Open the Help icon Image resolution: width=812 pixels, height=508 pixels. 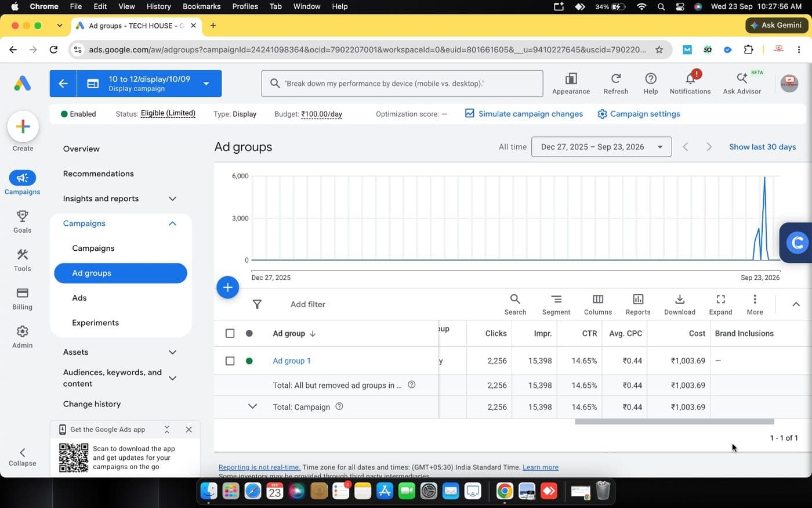pyautogui.click(x=651, y=84)
